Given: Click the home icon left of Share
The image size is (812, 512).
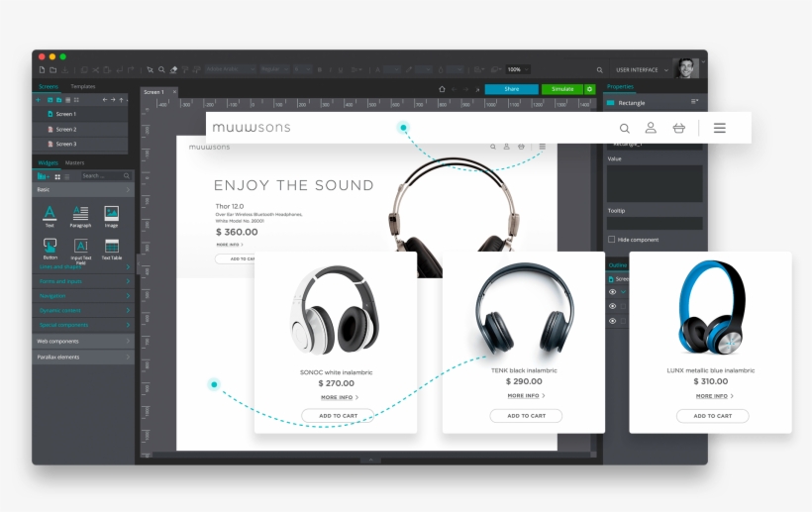Looking at the screenshot, I should point(443,89).
